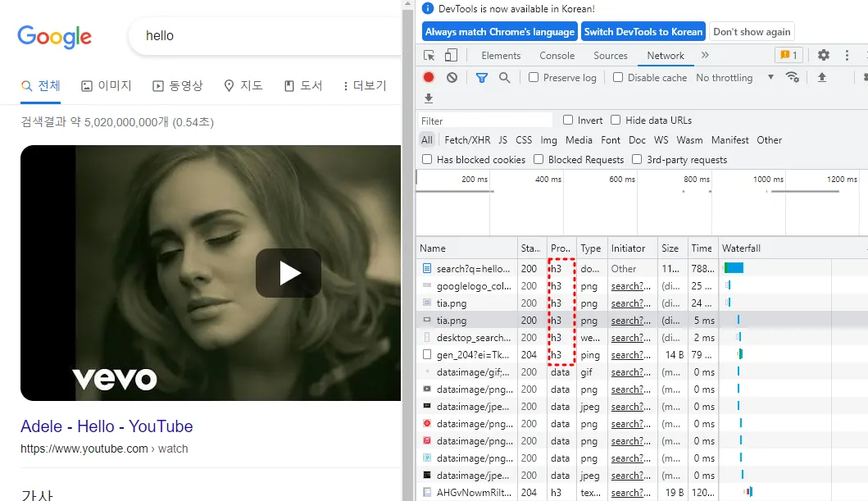Open network conditions wifi icon
Image resolution: width=868 pixels, height=501 pixels.
pyautogui.click(x=793, y=78)
